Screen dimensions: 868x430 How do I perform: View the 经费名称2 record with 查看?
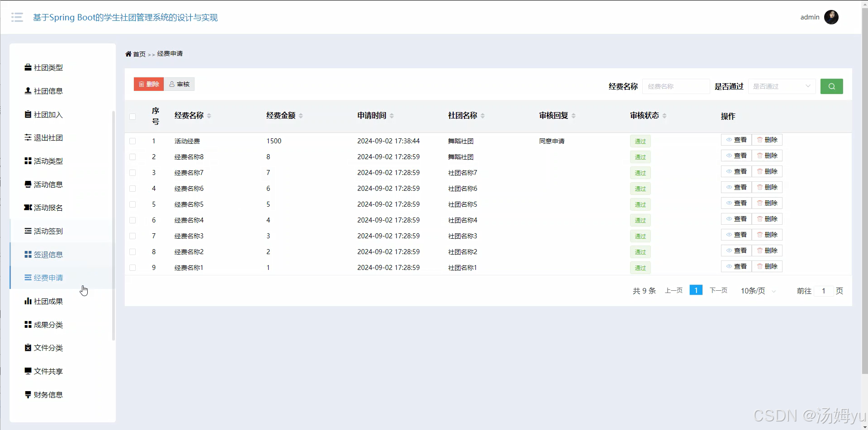(736, 250)
